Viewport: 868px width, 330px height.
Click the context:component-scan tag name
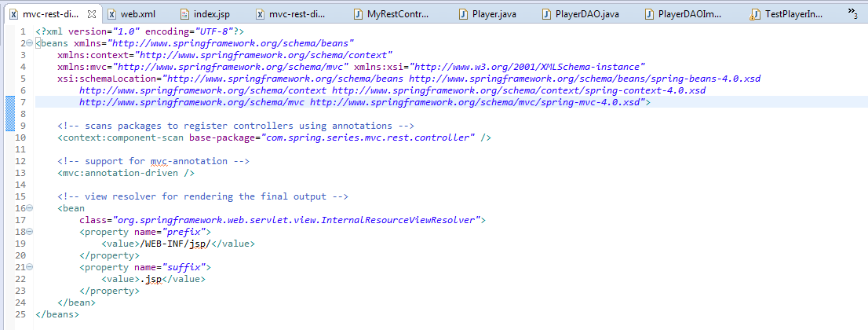coord(123,137)
